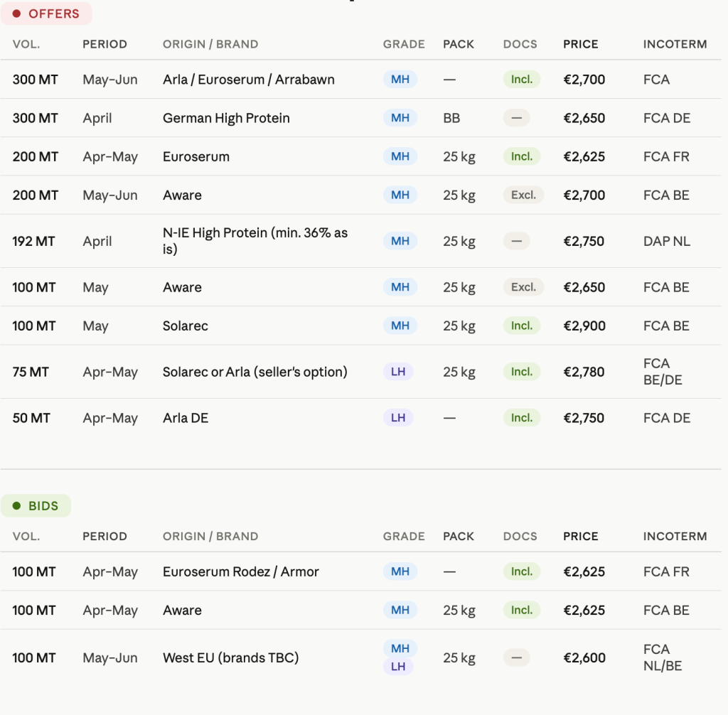The height and width of the screenshot is (715, 728).
Task: Select the German High Protein offer
Action: [360, 118]
